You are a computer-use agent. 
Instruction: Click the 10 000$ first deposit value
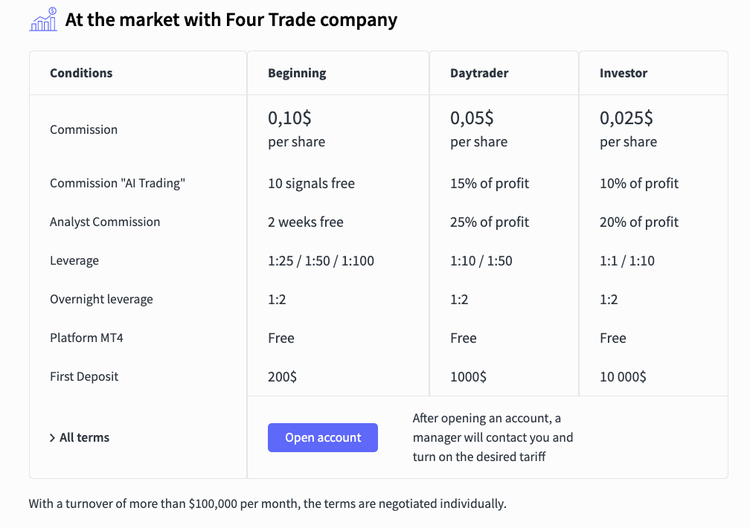click(x=623, y=377)
